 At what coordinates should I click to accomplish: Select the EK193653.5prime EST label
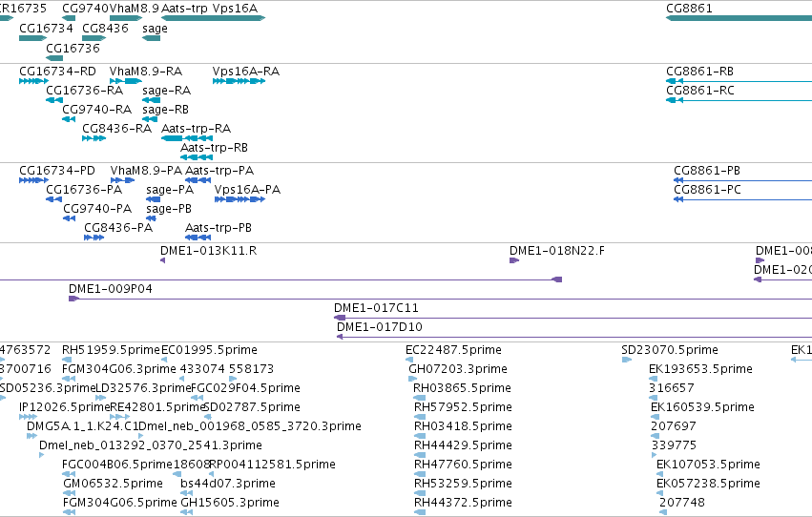coord(700,369)
